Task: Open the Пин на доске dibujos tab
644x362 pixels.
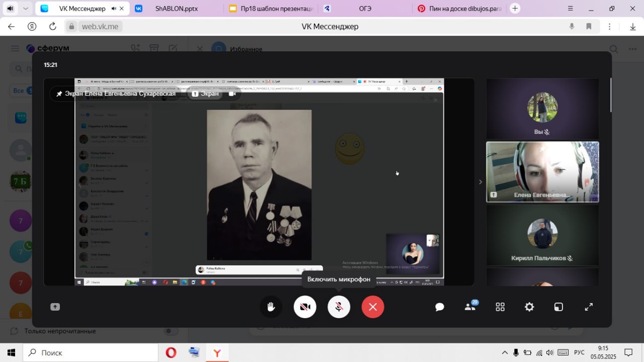Action: click(x=459, y=9)
